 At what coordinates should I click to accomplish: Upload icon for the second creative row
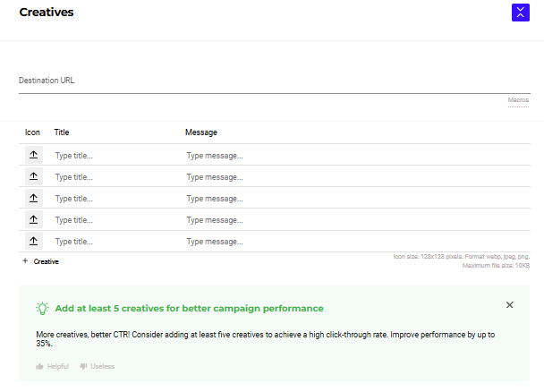coord(33,176)
